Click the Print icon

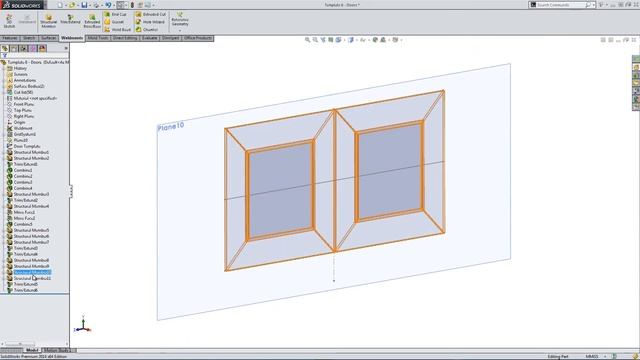(96, 5)
